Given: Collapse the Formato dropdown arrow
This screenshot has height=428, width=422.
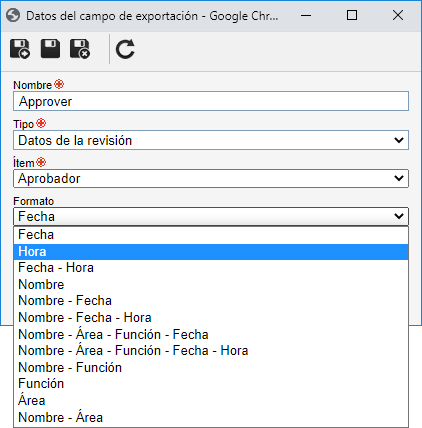Looking at the screenshot, I should [399, 216].
